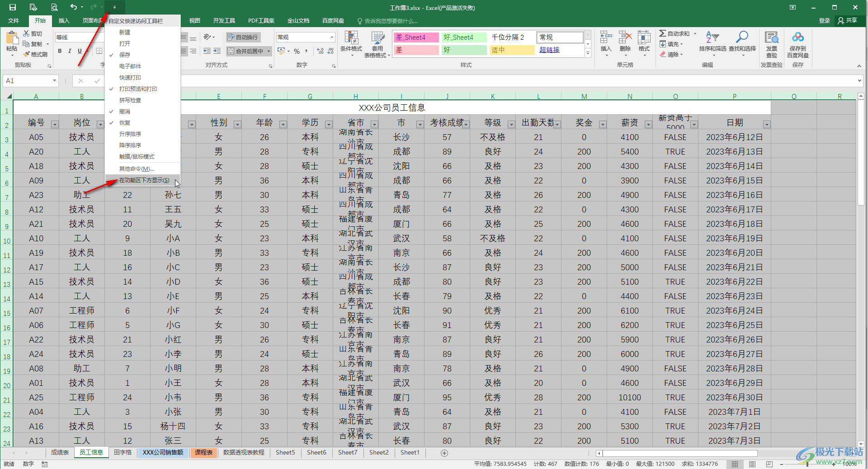Enable 电子邮件 (Email) in customize menu
868x469 pixels.
tap(142, 66)
